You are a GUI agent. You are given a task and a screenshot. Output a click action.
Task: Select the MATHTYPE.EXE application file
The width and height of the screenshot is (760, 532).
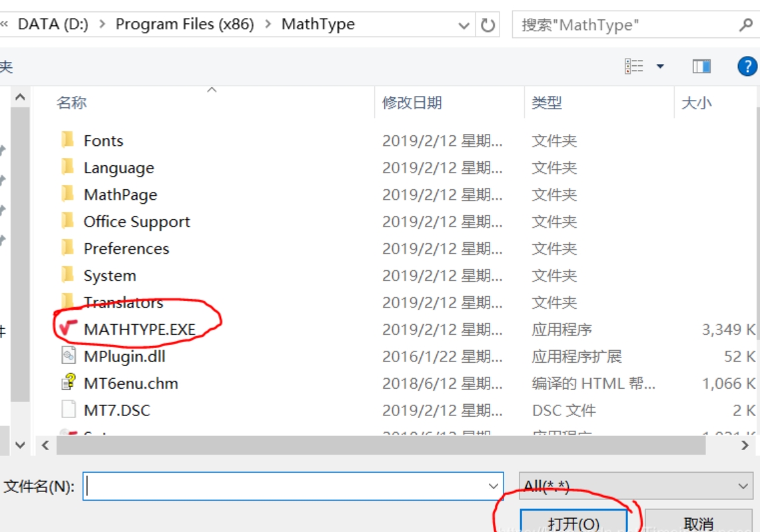tap(140, 330)
